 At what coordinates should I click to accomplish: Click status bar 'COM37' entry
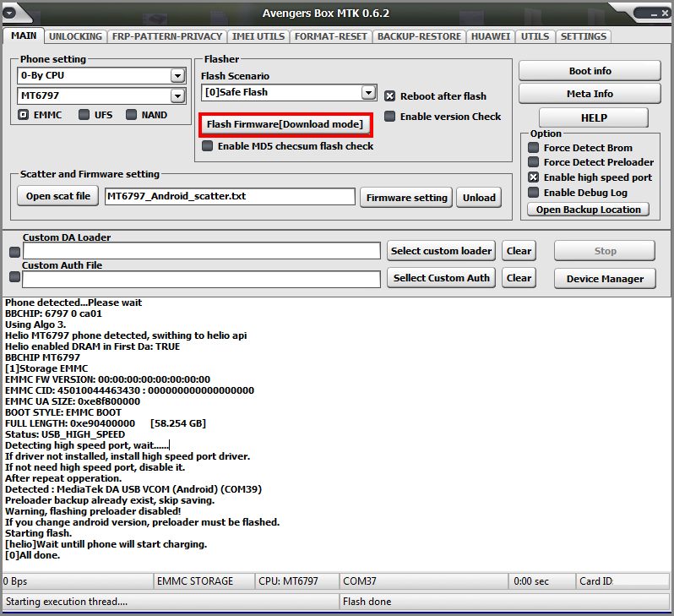tap(424, 581)
